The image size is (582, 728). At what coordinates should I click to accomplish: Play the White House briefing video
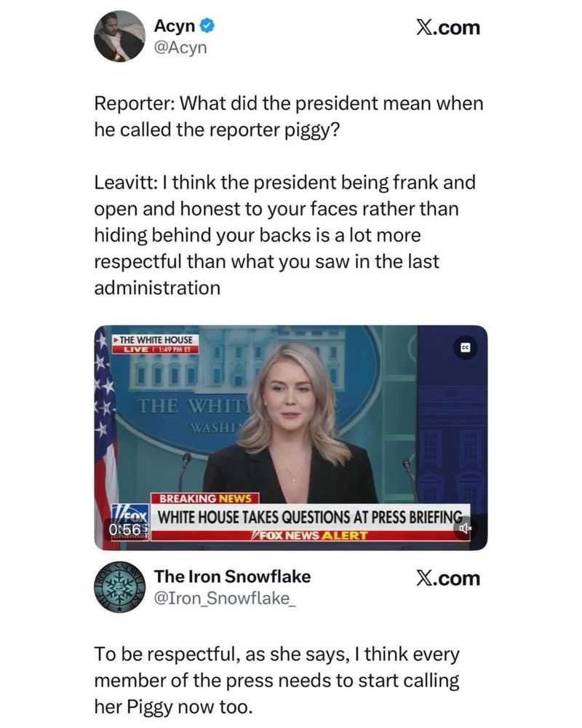290,438
